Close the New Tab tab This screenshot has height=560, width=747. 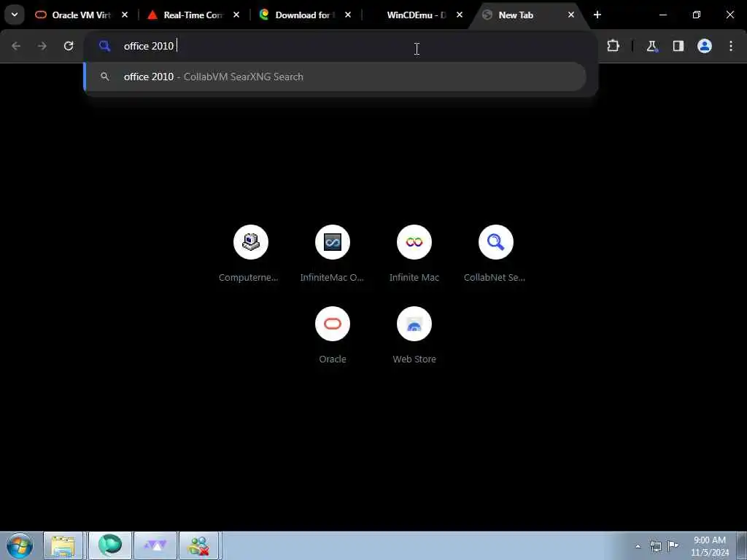(570, 15)
